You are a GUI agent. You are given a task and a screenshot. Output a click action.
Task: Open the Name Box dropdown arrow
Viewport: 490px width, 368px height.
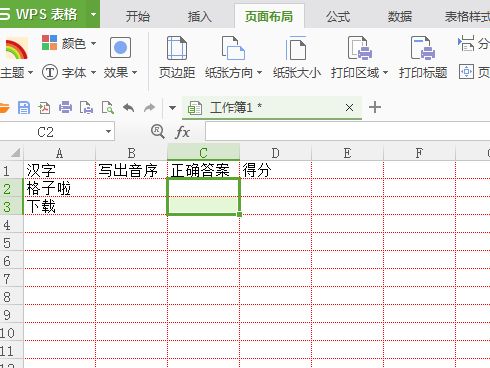[108, 132]
